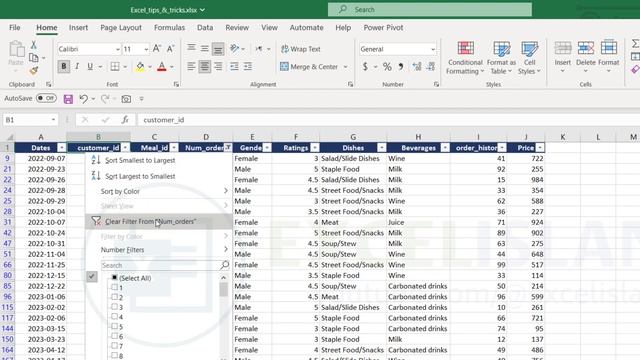Image resolution: width=640 pixels, height=360 pixels.
Task: Open the Dishes column filter dropdown
Action: 382,148
